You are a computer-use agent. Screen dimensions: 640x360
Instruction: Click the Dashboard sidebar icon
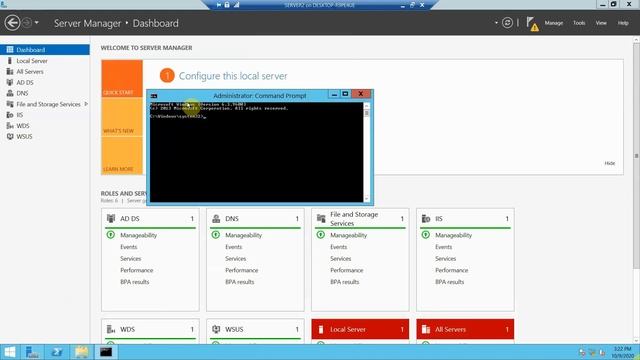(x=10, y=50)
